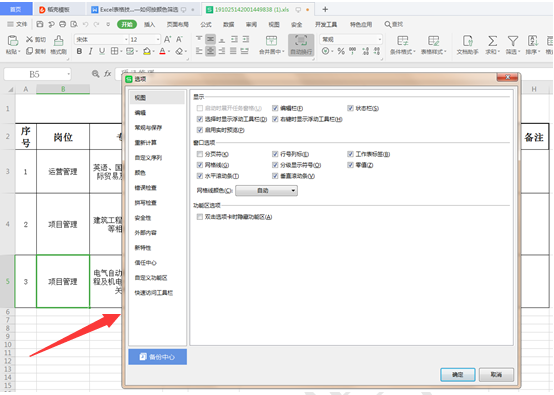Image resolution: width=554 pixels, height=395 pixels.
Task: Toggle Row and Column Headers (行号列标) checkbox
Action: (x=275, y=154)
